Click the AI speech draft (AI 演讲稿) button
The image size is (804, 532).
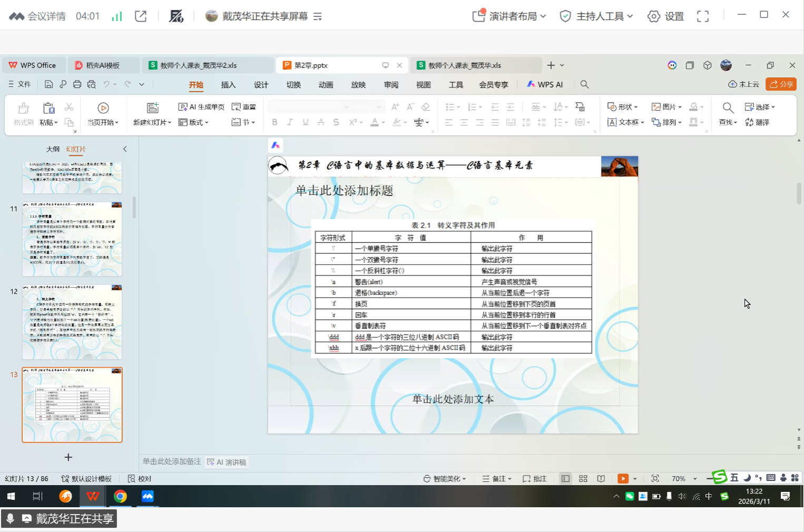[227, 462]
